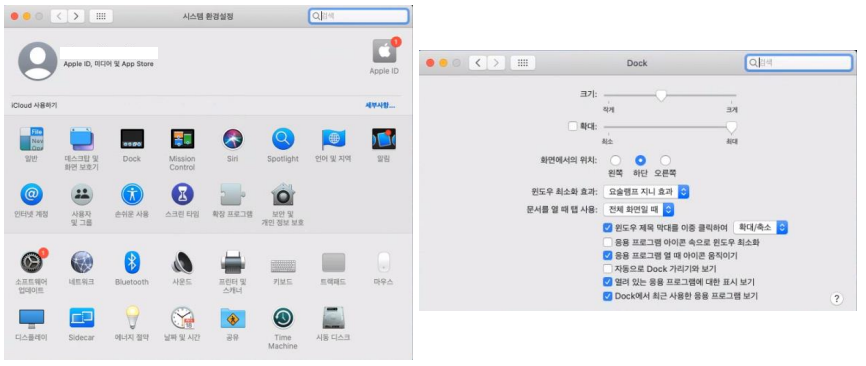Open the 일반 (General) preference pane

31,139
